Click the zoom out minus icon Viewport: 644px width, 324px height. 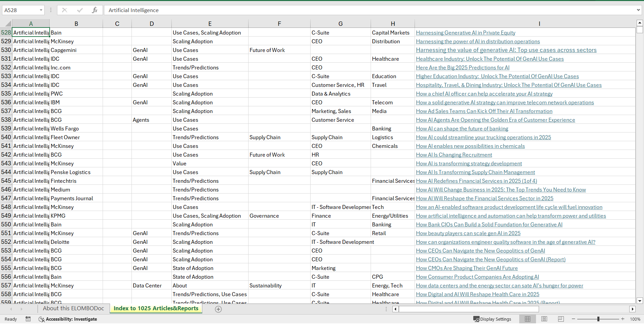573,319
